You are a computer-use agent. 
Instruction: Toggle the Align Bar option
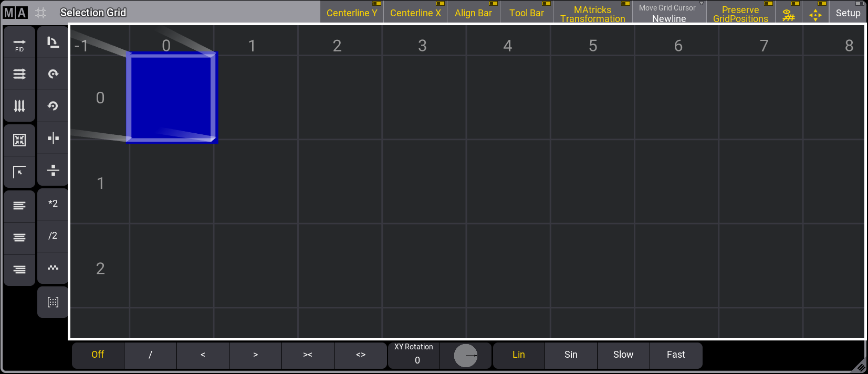pyautogui.click(x=473, y=13)
